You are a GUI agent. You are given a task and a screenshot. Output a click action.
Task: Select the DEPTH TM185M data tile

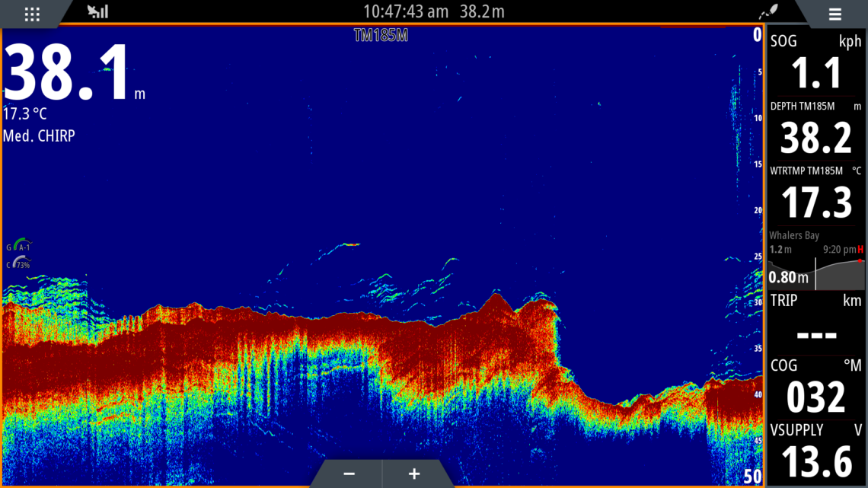coord(816,129)
